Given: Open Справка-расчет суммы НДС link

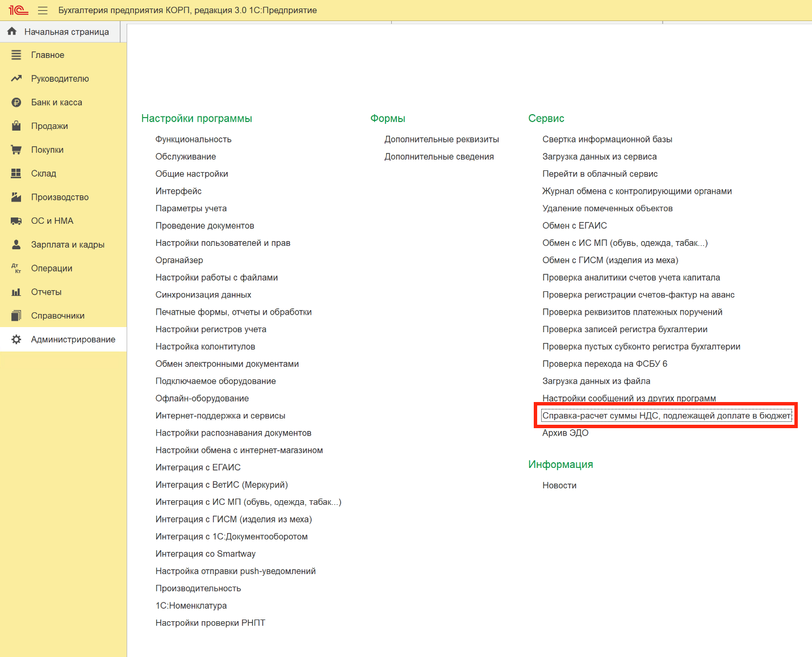Looking at the screenshot, I should coord(666,416).
